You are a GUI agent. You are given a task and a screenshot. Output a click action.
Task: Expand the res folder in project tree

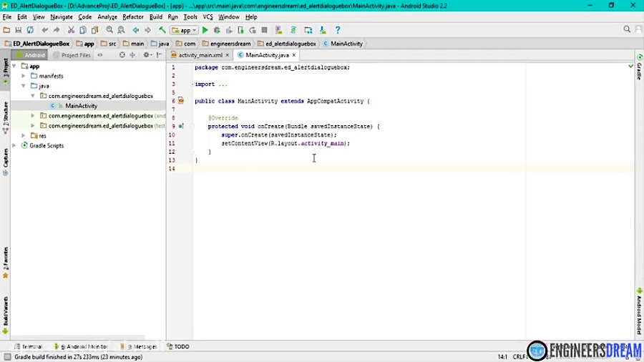tap(24, 135)
